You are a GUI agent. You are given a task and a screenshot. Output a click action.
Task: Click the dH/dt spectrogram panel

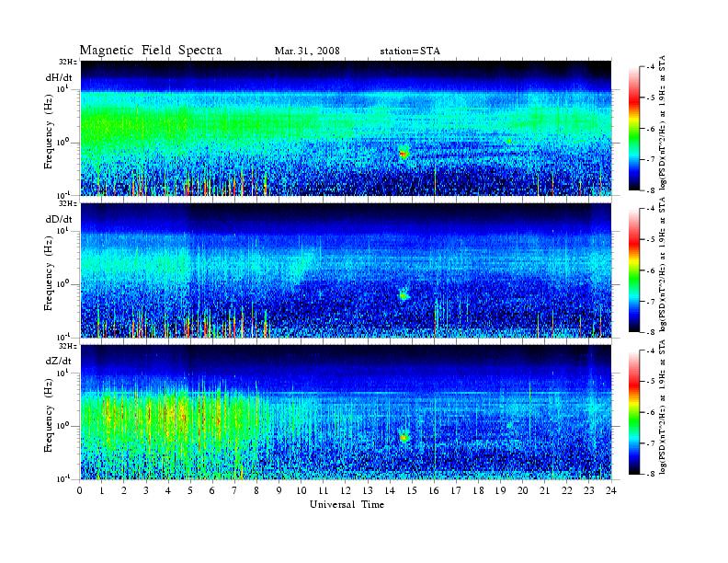coord(346,128)
